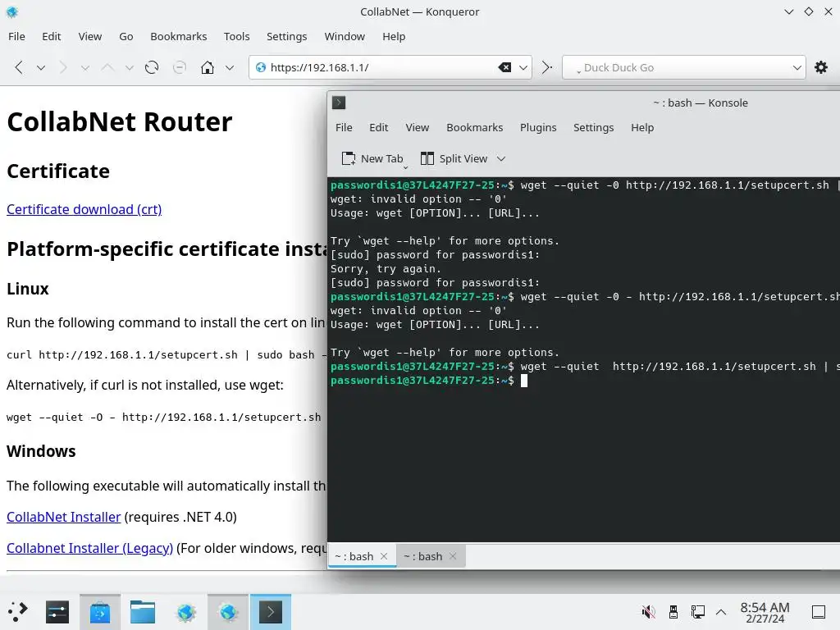Click the Konqueror app icon in title bar
840x630 pixels.
click(x=11, y=11)
